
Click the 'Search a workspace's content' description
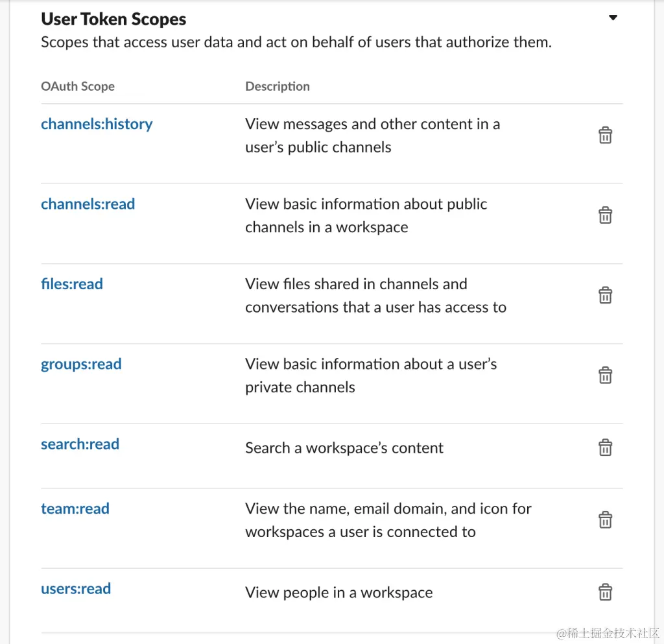point(344,448)
